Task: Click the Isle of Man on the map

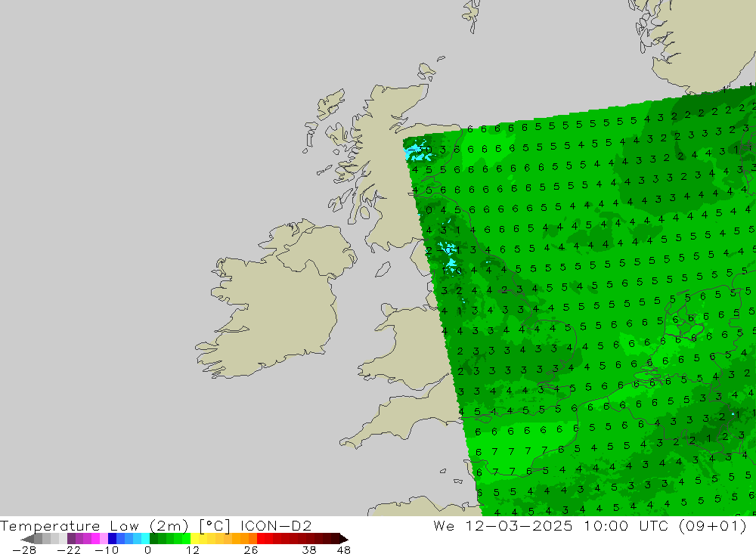Action: 383,269
